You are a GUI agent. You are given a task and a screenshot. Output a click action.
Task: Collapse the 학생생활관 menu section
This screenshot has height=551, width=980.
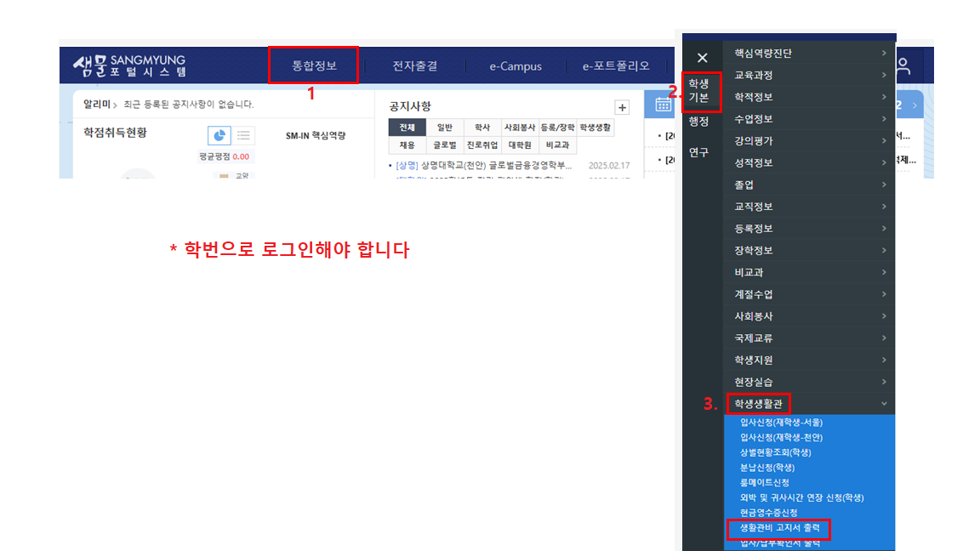808,404
